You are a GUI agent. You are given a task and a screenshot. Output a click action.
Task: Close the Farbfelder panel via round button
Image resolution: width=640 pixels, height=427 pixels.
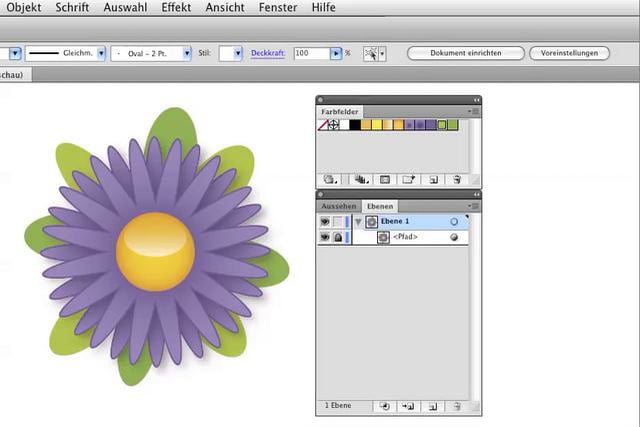pos(321,100)
